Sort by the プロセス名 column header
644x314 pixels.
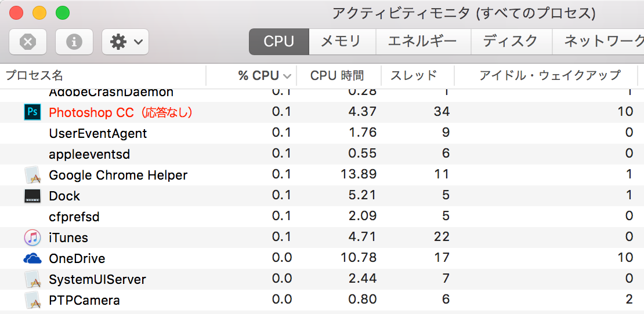click(x=103, y=75)
